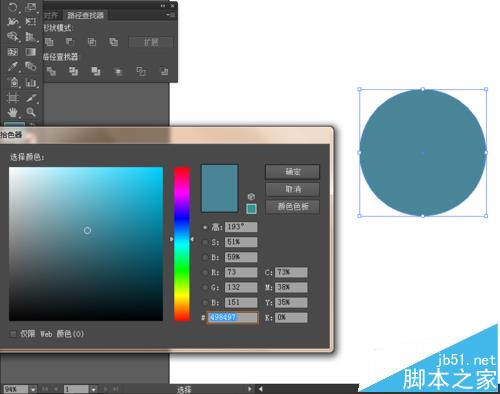Select the Free Transform tool
The height and width of the screenshot is (394, 500).
31,21
